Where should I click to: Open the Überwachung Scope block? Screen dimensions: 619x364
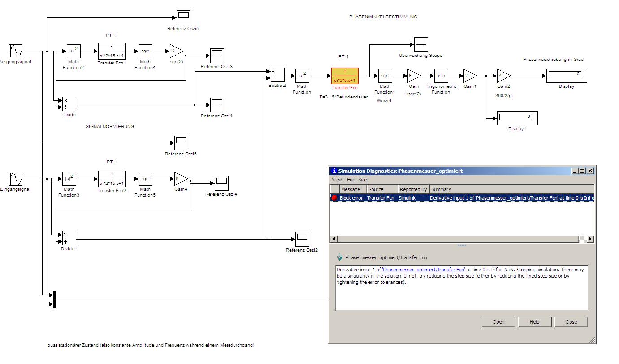coord(420,44)
